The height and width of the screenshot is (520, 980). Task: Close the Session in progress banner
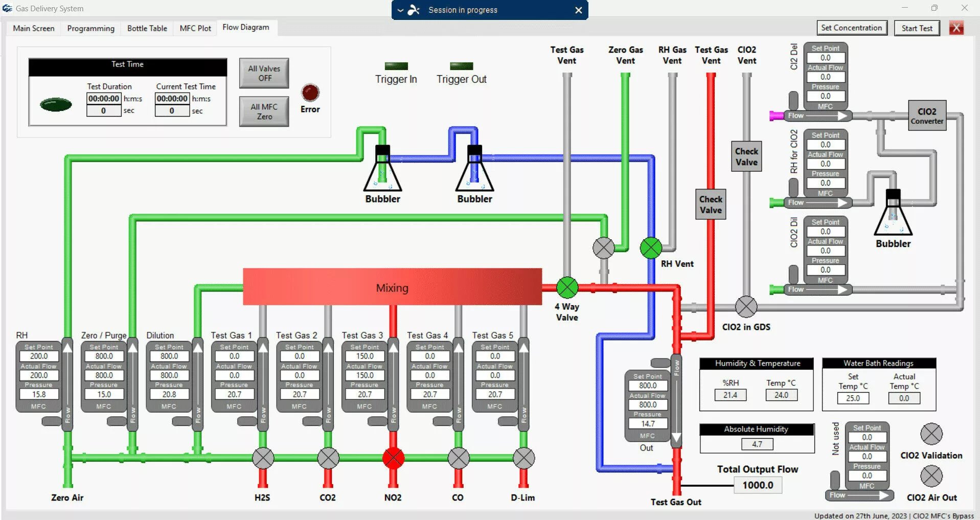[578, 10]
